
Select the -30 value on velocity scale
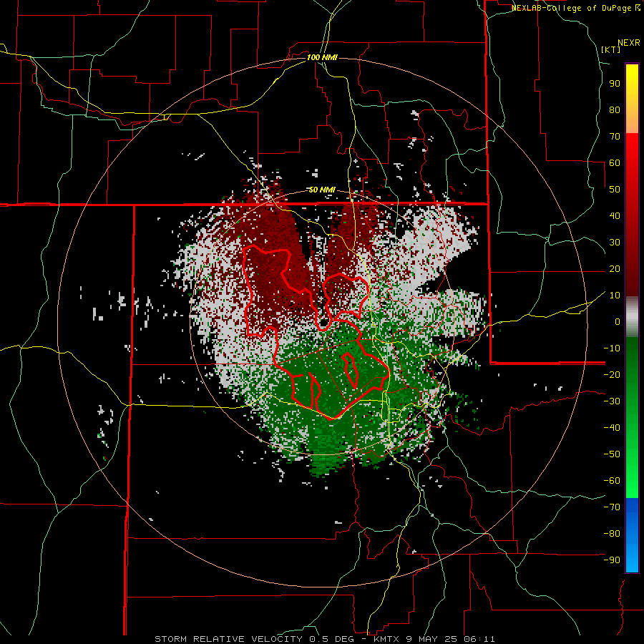pyautogui.click(x=612, y=401)
